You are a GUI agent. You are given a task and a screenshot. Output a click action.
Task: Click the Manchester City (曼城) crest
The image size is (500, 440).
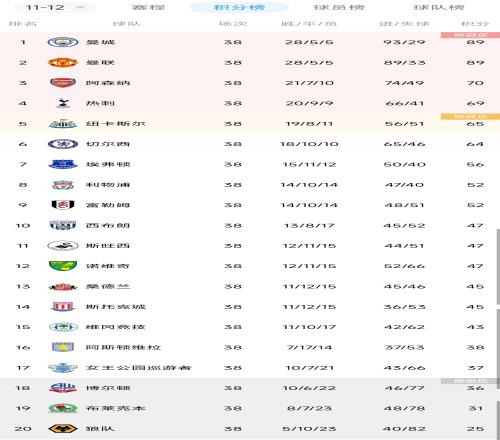click(63, 42)
